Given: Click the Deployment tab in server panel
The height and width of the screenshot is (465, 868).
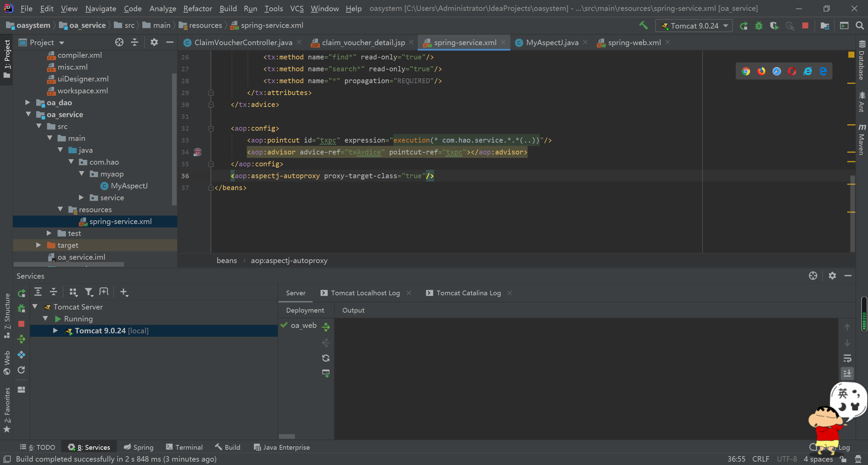Looking at the screenshot, I should point(305,310).
